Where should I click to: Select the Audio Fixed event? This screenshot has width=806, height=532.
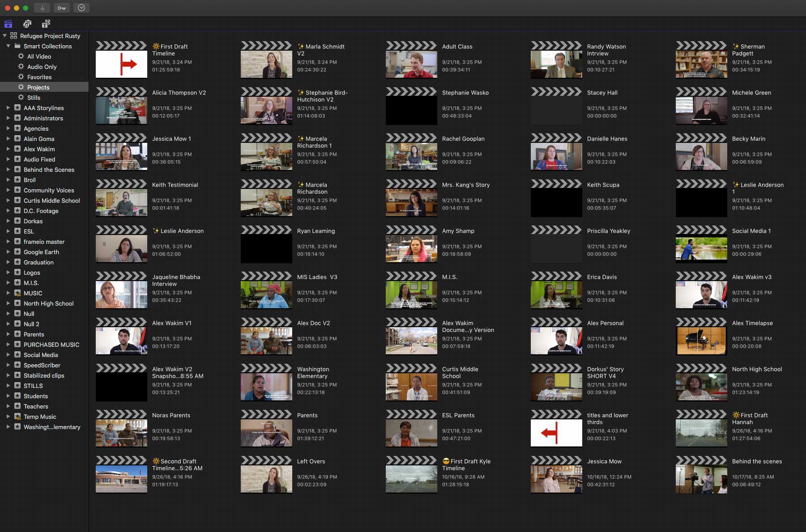[x=44, y=159]
